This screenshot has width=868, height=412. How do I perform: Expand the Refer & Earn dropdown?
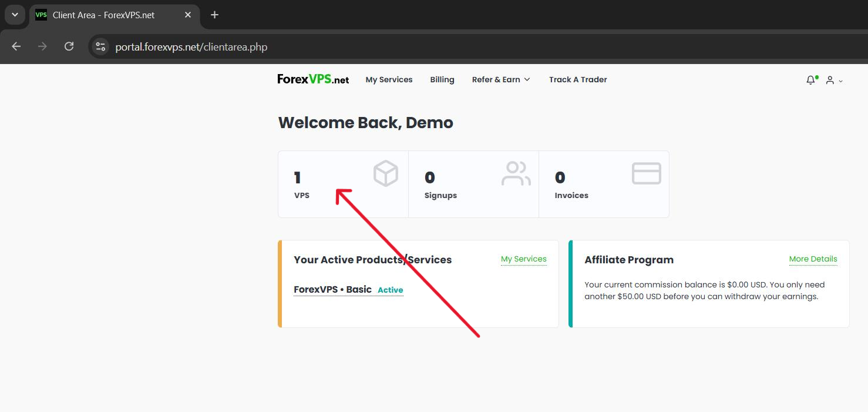(500, 79)
